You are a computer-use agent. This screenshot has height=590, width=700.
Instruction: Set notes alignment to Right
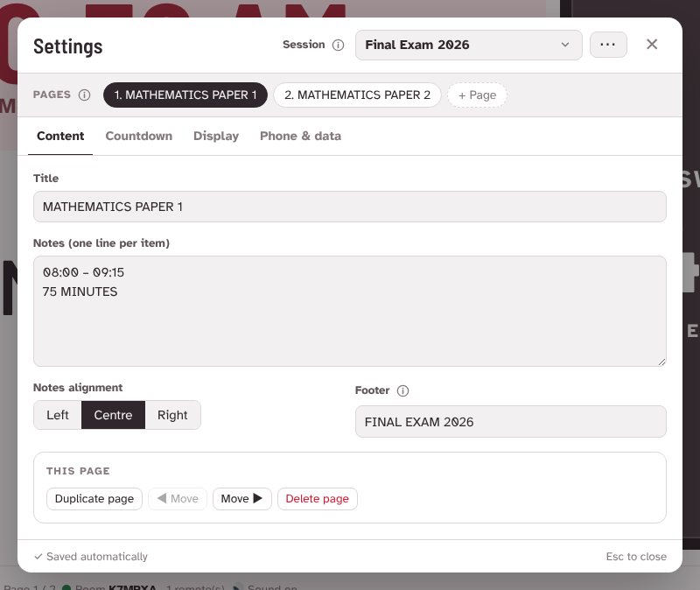(x=172, y=415)
